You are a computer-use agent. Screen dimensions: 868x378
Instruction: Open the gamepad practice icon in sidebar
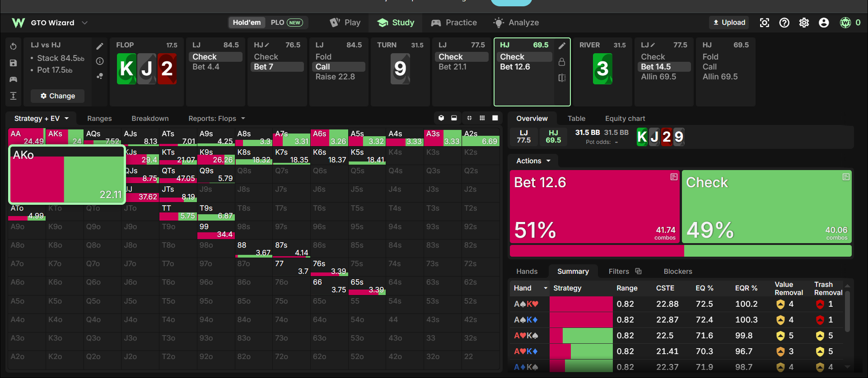pyautogui.click(x=14, y=79)
